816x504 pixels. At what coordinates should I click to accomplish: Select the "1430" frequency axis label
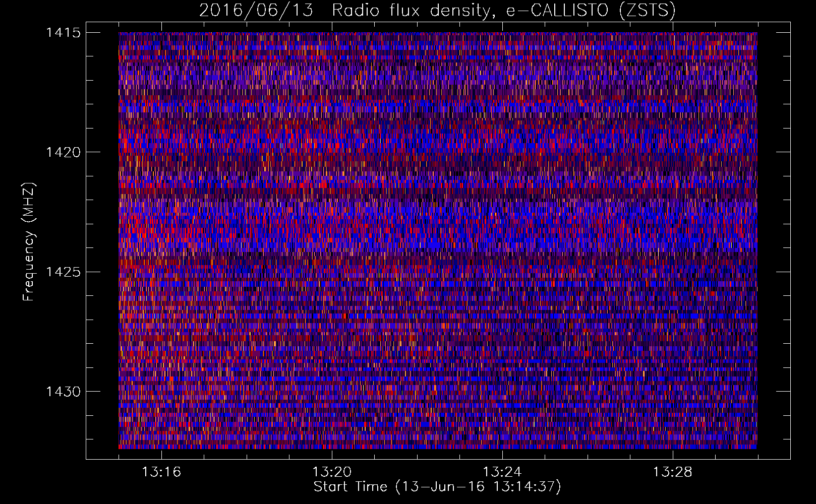64,391
